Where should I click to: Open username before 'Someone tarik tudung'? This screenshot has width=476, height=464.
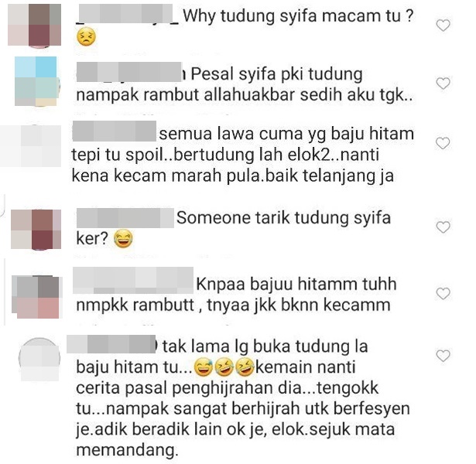[125, 218]
